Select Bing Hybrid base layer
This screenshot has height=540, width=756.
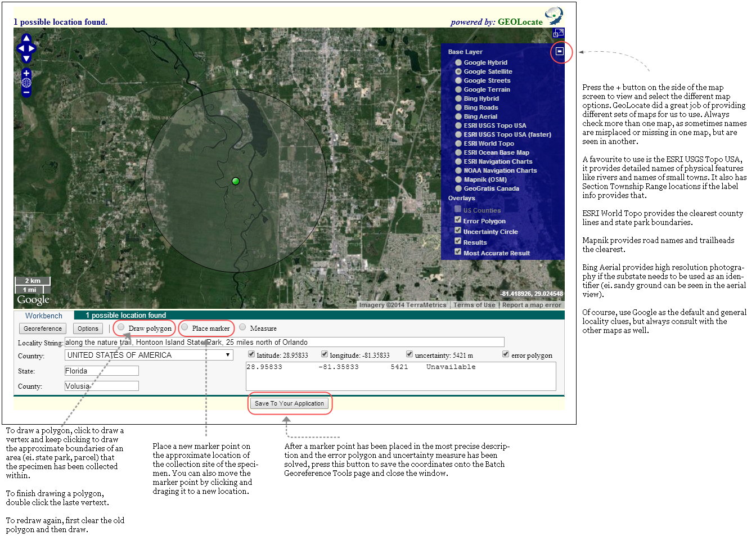458,98
